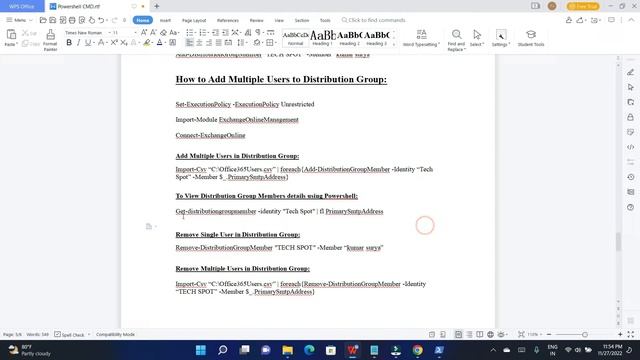The width and height of the screenshot is (640, 360).
Task: Expand the Menu dropdown
Action: click(x=19, y=20)
